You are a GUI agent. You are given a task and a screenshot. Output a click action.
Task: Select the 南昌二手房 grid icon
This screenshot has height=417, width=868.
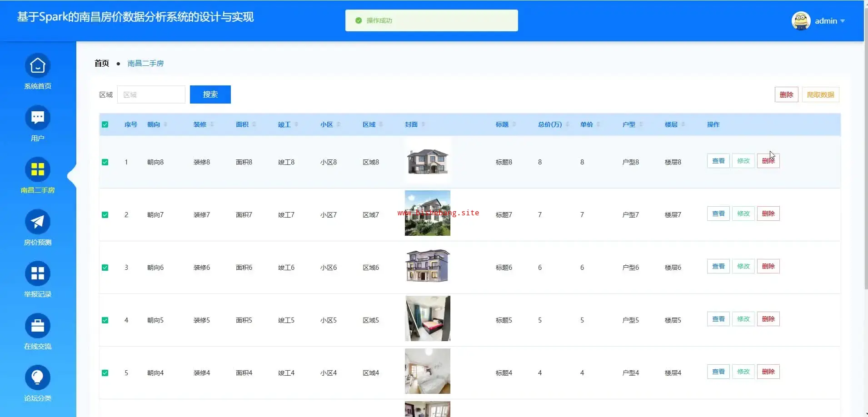click(37, 170)
